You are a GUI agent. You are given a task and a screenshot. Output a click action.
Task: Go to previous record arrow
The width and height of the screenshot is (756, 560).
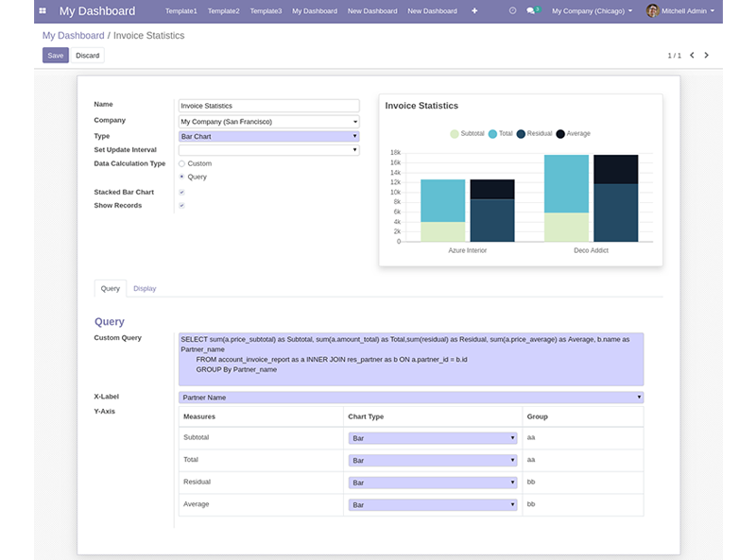692,56
